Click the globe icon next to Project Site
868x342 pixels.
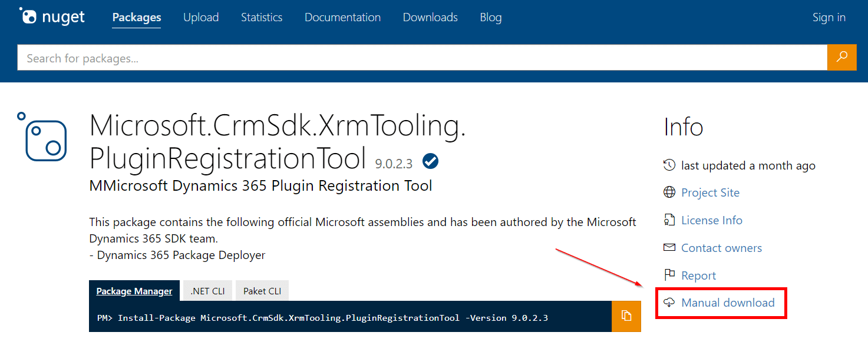(669, 192)
